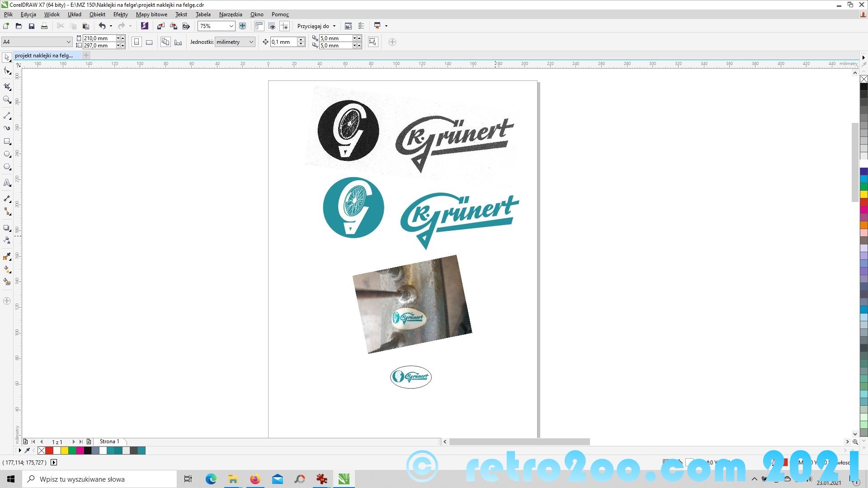Select the Eyedropper tool in toolbox

pos(7,257)
